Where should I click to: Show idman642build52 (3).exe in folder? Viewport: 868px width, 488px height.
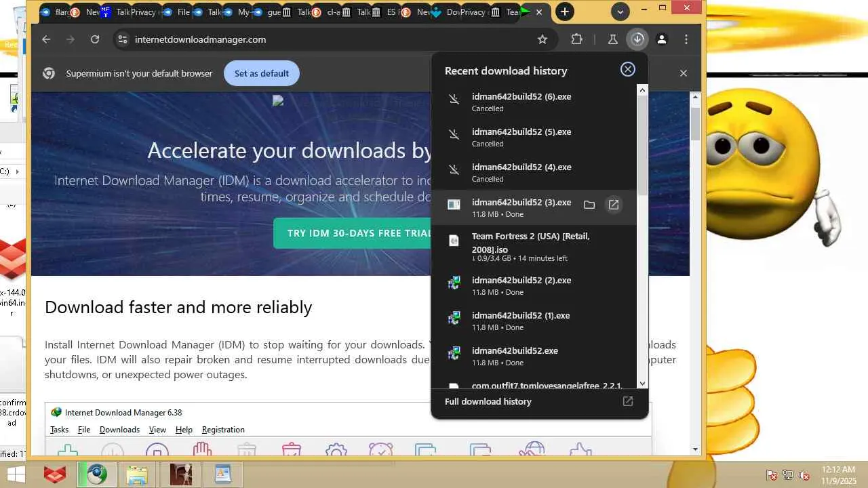[589, 205]
